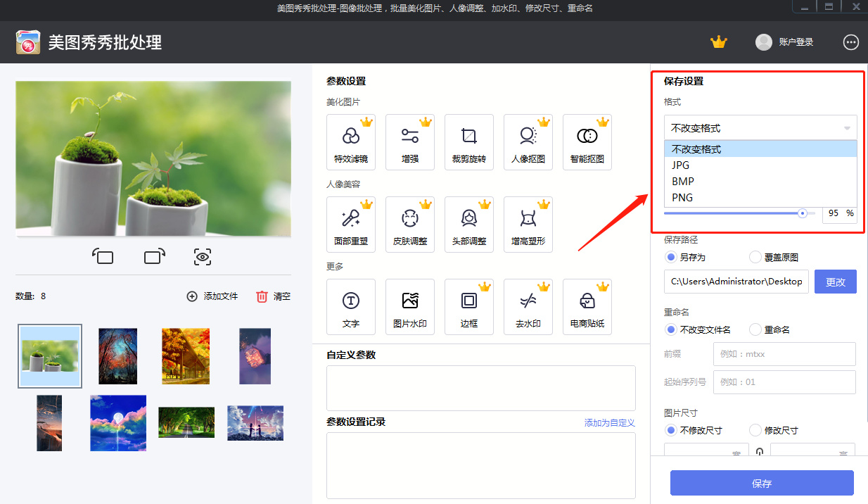
Task: Click 清空 to clear all images
Action: (273, 296)
